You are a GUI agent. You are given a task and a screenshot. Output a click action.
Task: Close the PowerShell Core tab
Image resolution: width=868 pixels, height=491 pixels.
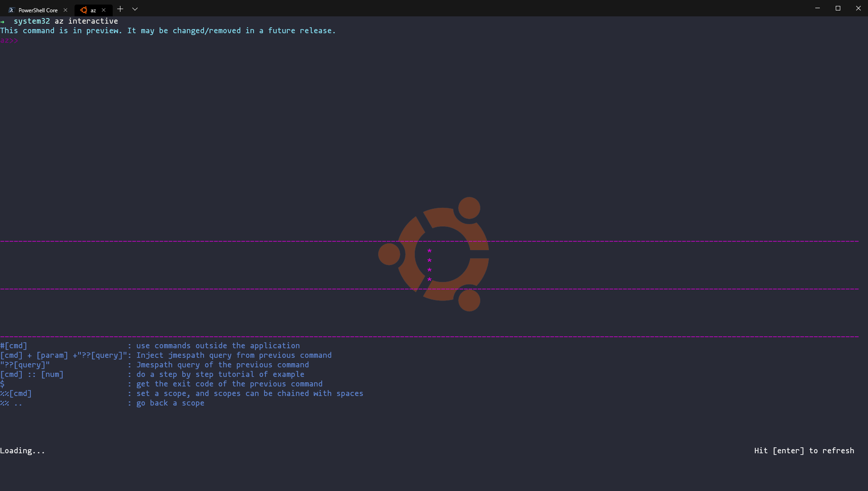65,10
